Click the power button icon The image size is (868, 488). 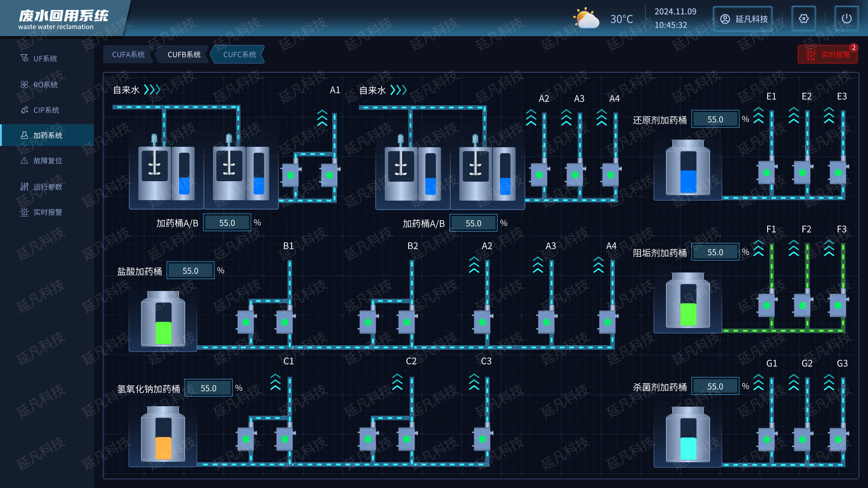point(846,19)
